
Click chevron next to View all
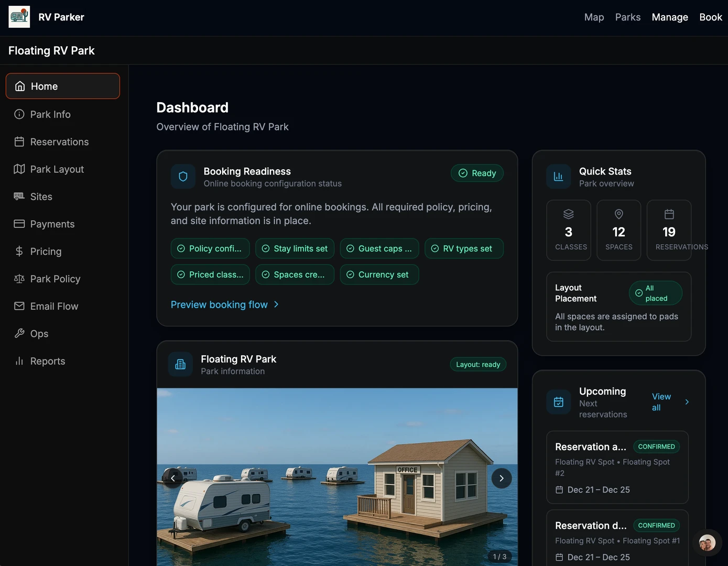click(x=687, y=402)
